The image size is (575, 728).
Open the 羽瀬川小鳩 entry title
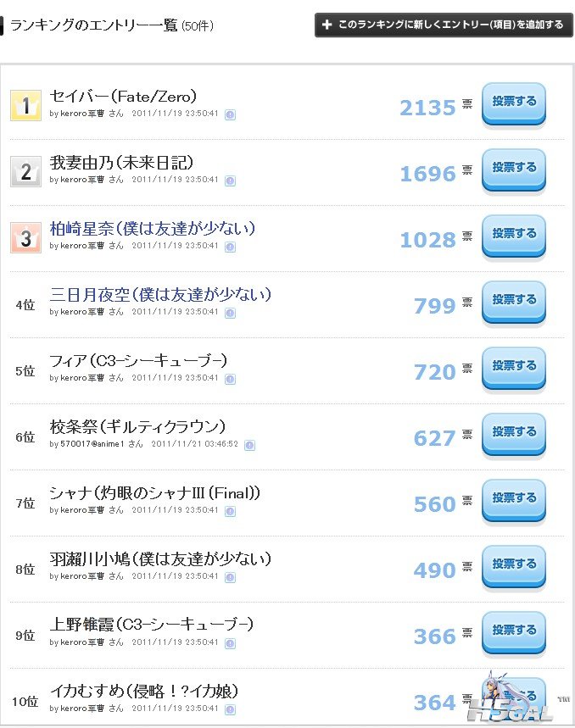(160, 559)
